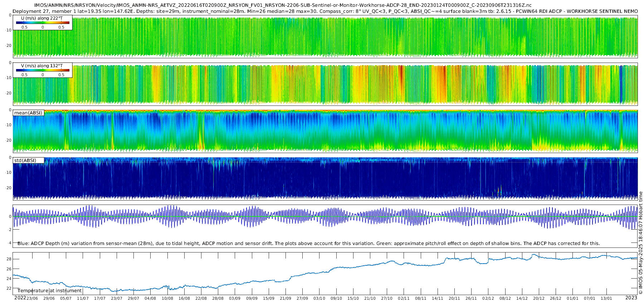Click the 'Temperature at instrument' label
The image size is (644, 304).
click(x=50, y=291)
